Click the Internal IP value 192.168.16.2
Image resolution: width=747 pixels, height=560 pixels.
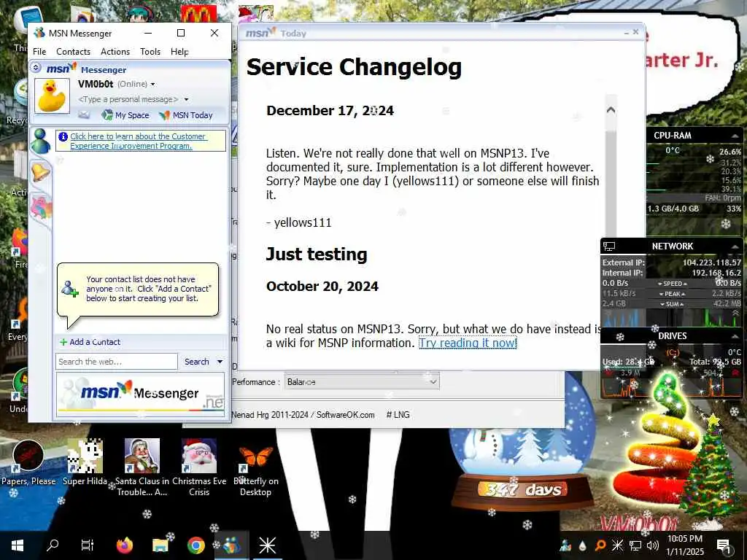click(x=716, y=273)
